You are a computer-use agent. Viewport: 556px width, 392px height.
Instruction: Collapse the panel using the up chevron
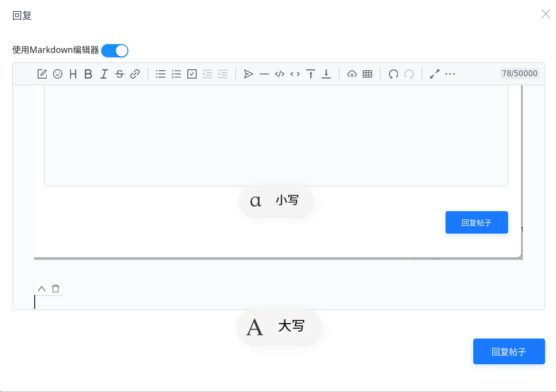[42, 289]
